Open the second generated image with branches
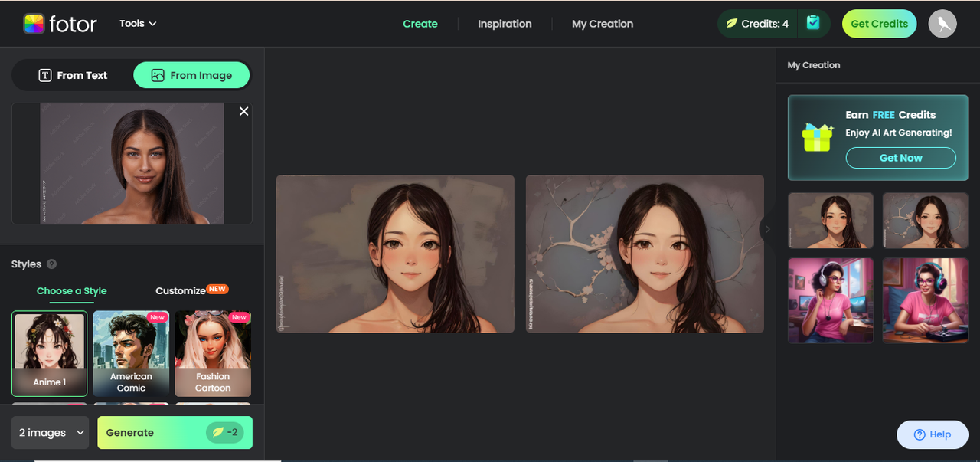The width and height of the screenshot is (980, 462). (x=645, y=254)
